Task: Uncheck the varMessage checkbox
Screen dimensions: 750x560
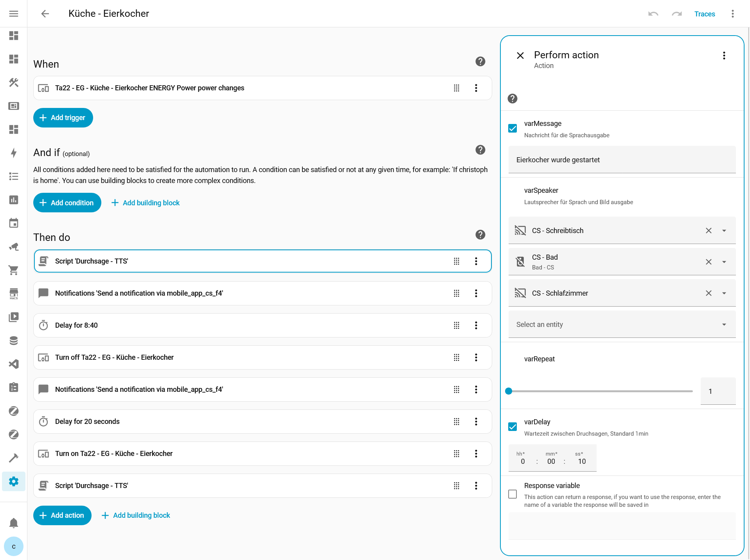Action: [513, 128]
